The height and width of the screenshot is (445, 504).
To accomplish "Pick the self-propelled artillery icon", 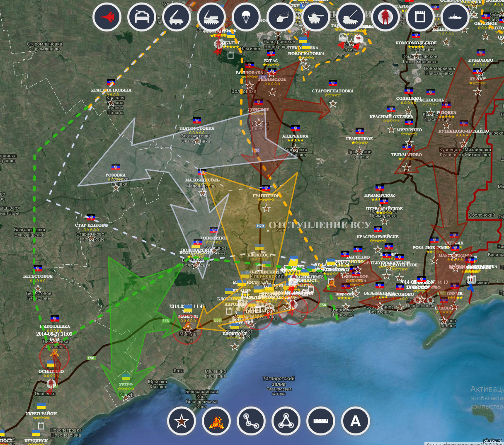I will (x=351, y=17).
